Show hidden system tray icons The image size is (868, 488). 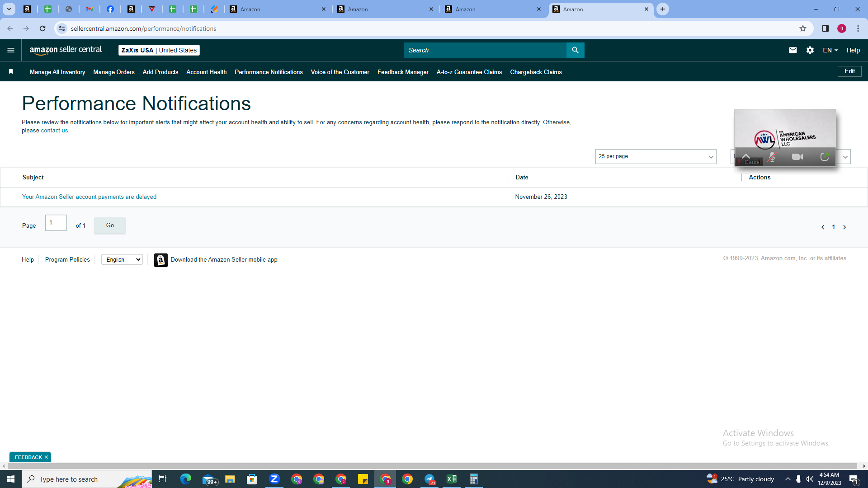(788, 479)
